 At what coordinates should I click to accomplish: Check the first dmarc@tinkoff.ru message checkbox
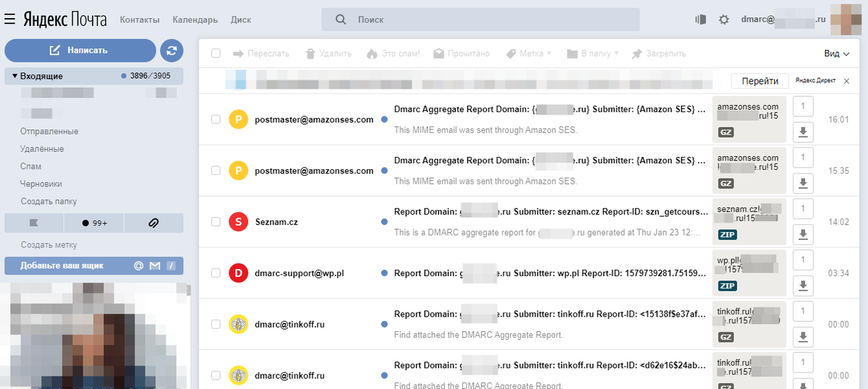click(x=216, y=325)
